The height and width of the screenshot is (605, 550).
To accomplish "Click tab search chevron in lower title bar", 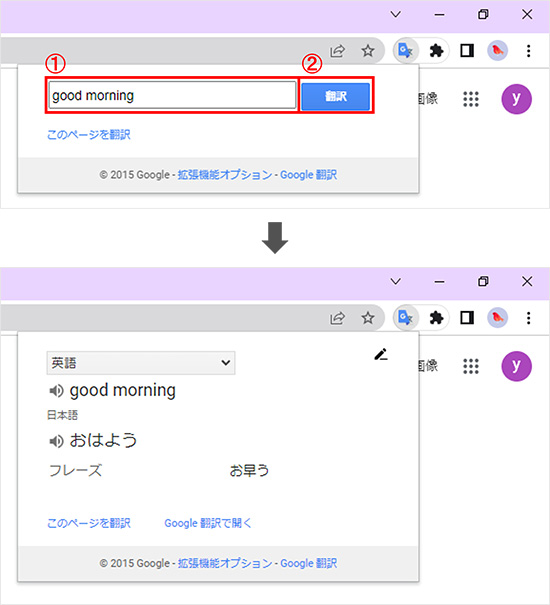I will (396, 281).
